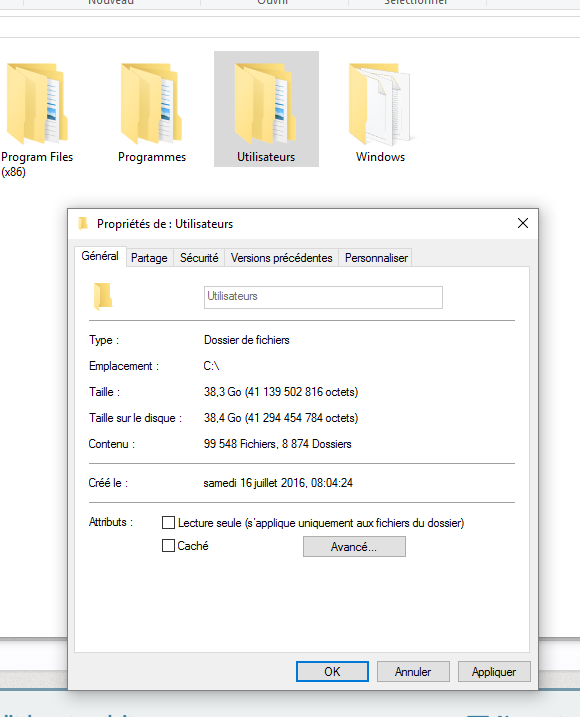Enable the Lecture seule checkbox
This screenshot has height=717, width=580.
point(168,522)
